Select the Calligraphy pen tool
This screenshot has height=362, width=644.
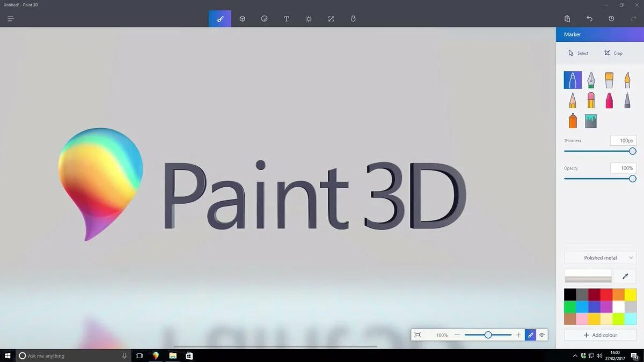pyautogui.click(x=591, y=80)
